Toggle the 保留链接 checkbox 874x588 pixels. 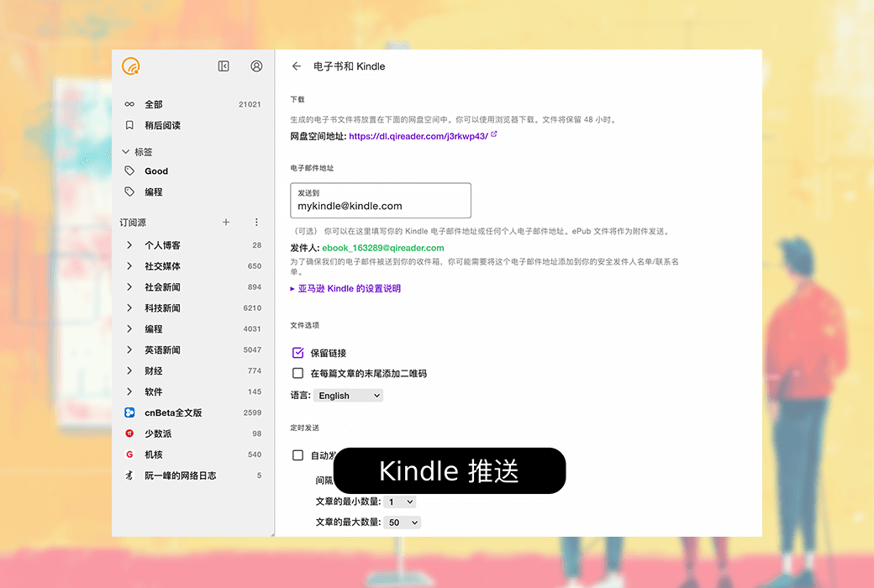[x=297, y=353]
